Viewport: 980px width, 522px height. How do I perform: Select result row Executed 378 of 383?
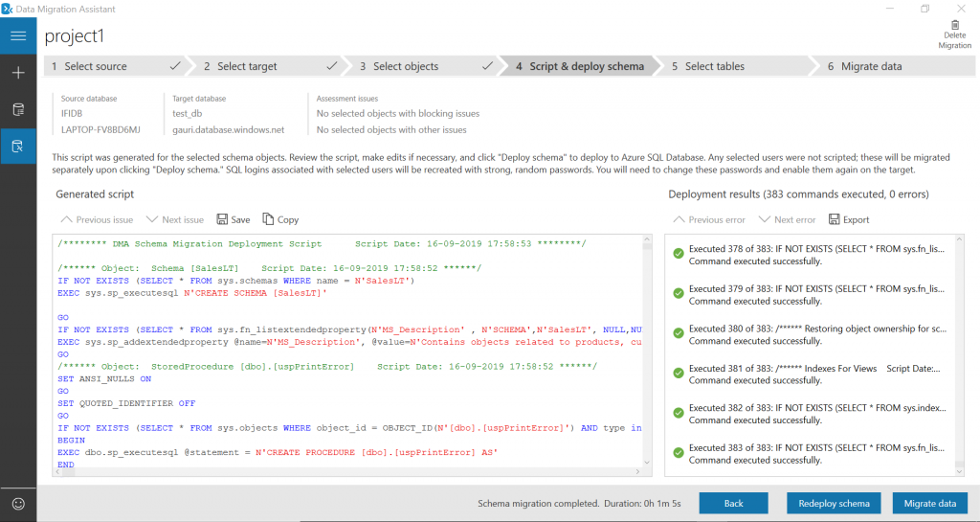coord(810,255)
